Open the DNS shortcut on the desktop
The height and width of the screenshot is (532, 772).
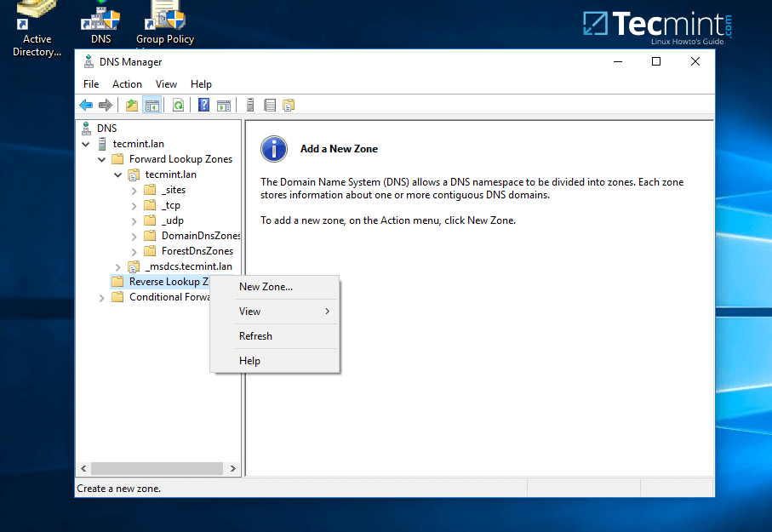pos(100,21)
